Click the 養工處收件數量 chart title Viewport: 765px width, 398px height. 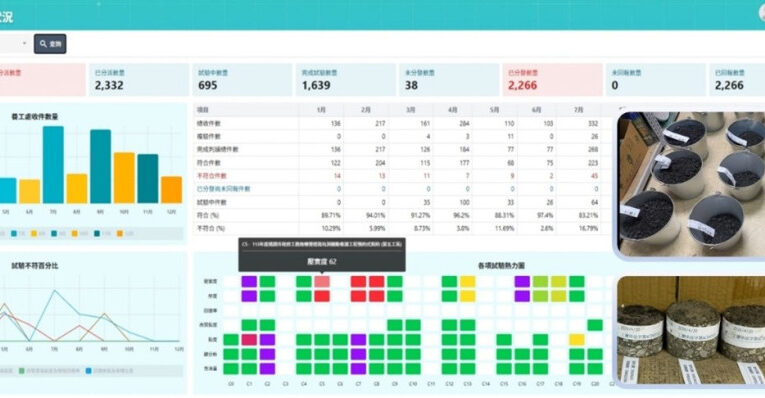[x=35, y=117]
